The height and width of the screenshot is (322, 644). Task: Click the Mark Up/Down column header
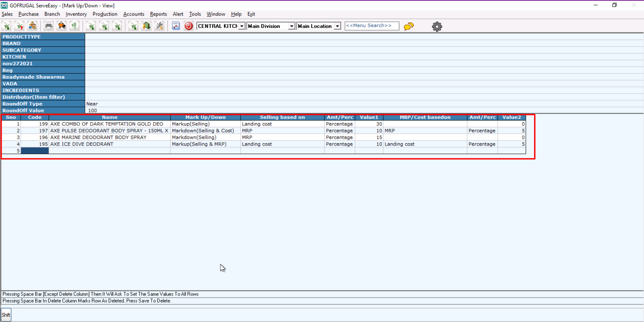click(205, 117)
